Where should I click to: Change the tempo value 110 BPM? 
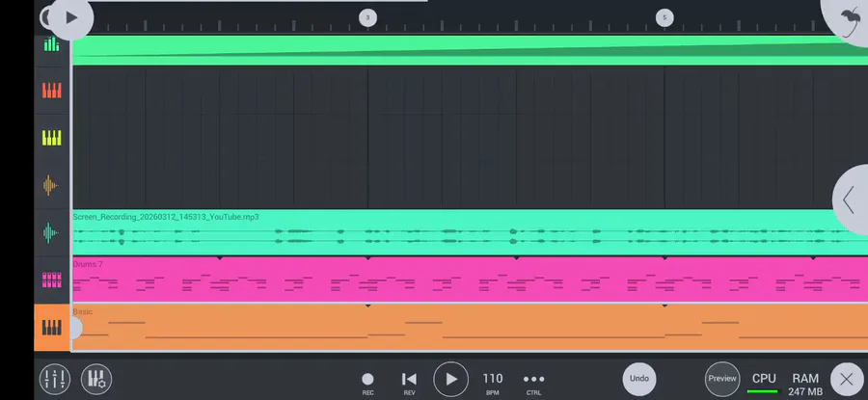pyautogui.click(x=493, y=383)
